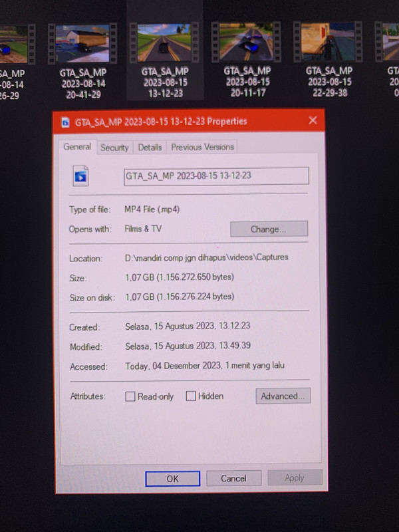The image size is (399, 532).
Task: Click the Cancel button
Action: coord(234,478)
